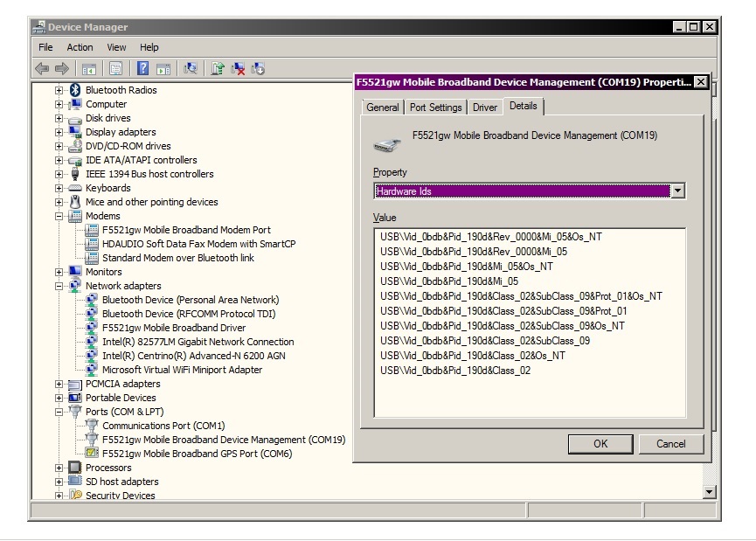Click the Back arrow toolbar icon
The image size is (756, 541).
pyautogui.click(x=42, y=68)
